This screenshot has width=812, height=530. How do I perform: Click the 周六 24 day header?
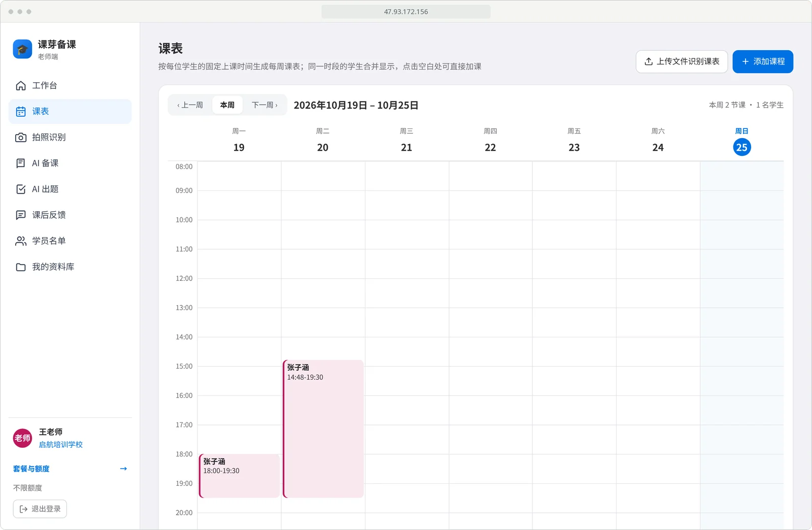[x=658, y=141]
